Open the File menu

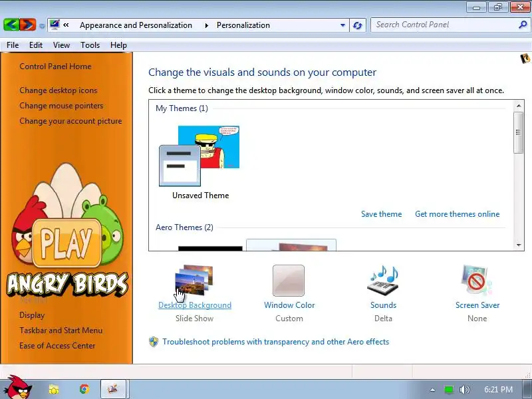pyautogui.click(x=13, y=45)
